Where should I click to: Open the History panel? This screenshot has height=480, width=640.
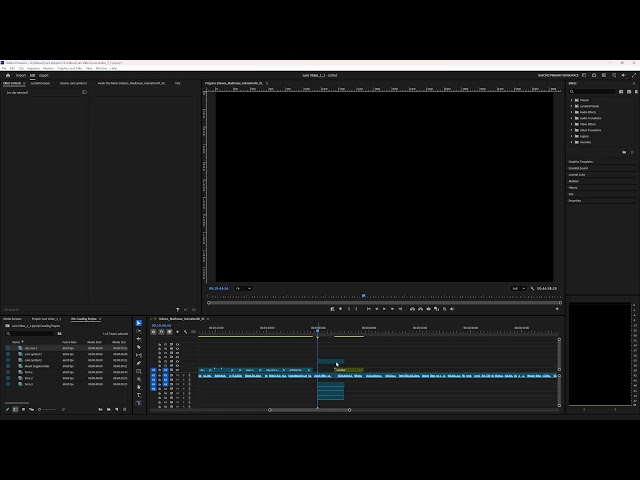(x=573, y=188)
